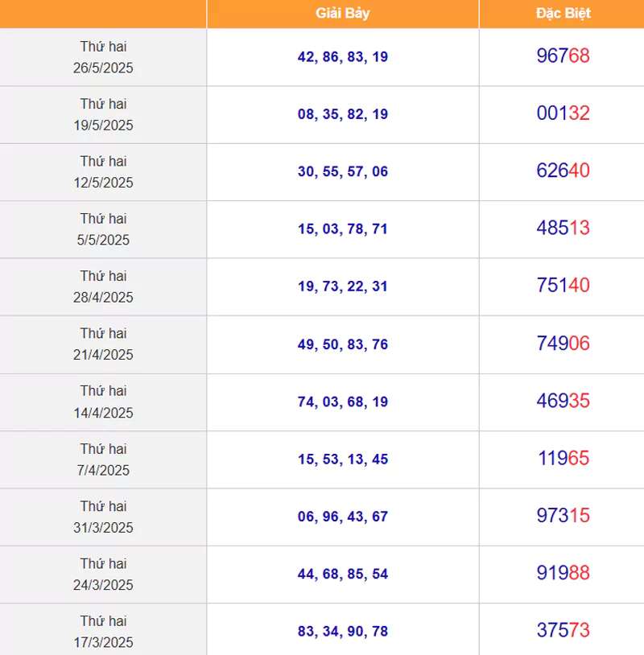Screen dimensions: 644x655
Task: Click Giải Bảy numbers 83, 34, 90, 78
Action: (x=343, y=632)
